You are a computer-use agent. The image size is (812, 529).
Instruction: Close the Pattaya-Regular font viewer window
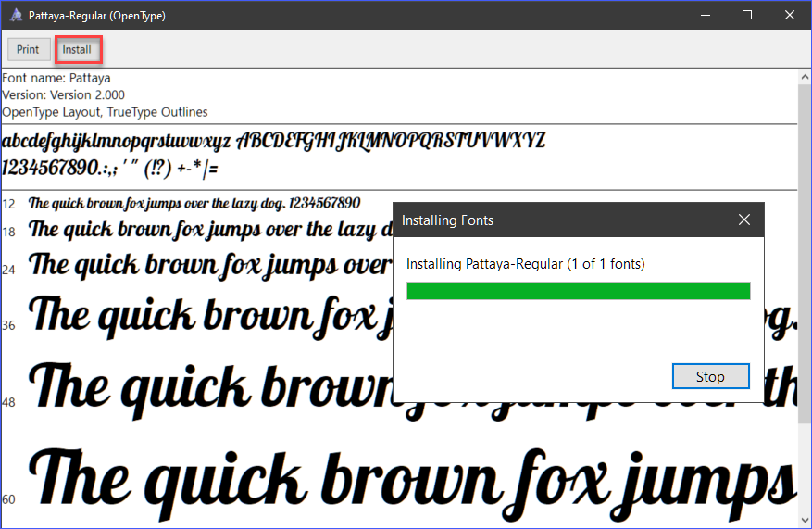click(789, 15)
